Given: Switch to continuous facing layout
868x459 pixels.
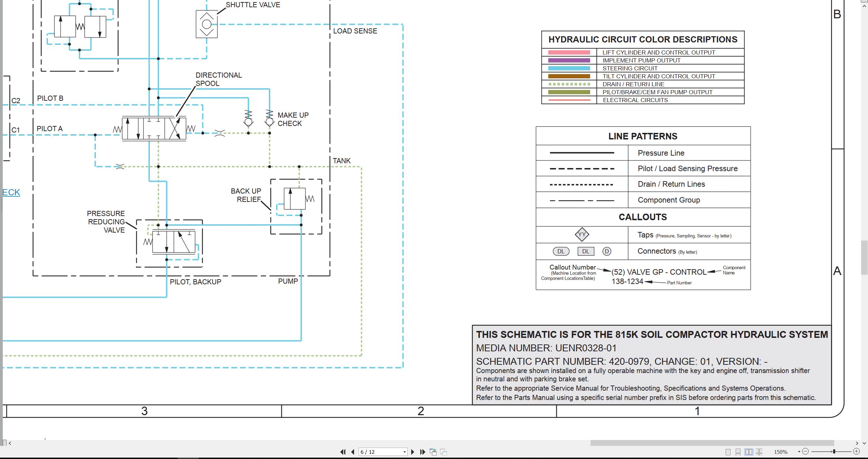Looking at the screenshot, I should click(759, 452).
